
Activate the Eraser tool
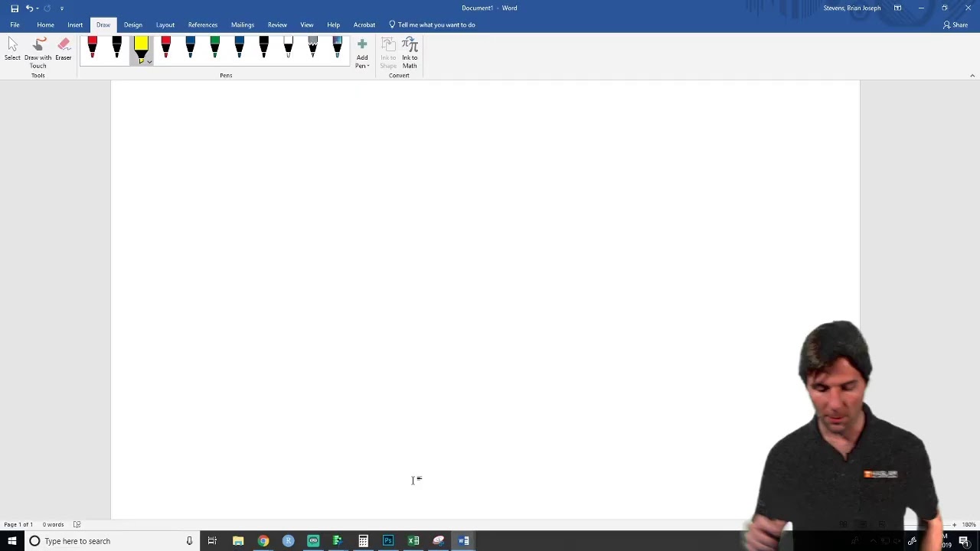tap(64, 50)
